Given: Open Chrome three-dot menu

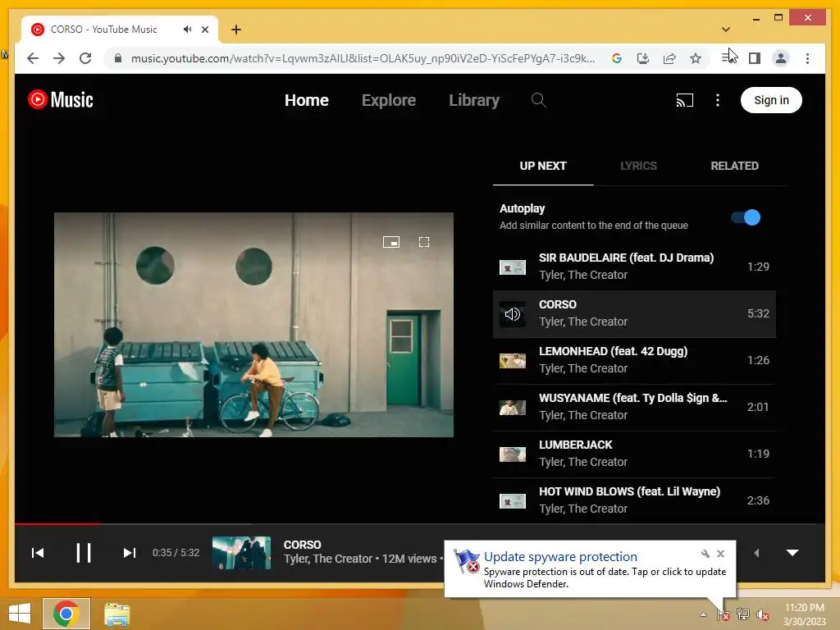Looking at the screenshot, I should click(x=807, y=58).
